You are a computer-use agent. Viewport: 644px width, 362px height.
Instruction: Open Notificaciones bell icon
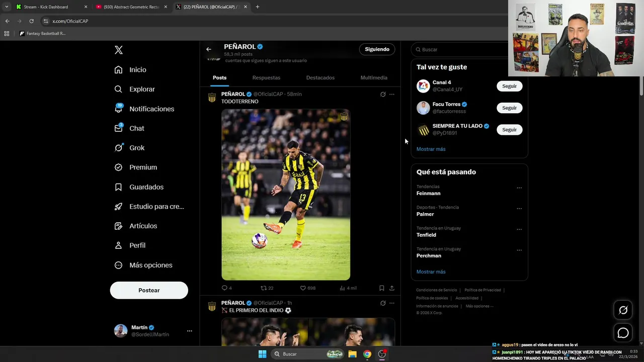coord(118,109)
